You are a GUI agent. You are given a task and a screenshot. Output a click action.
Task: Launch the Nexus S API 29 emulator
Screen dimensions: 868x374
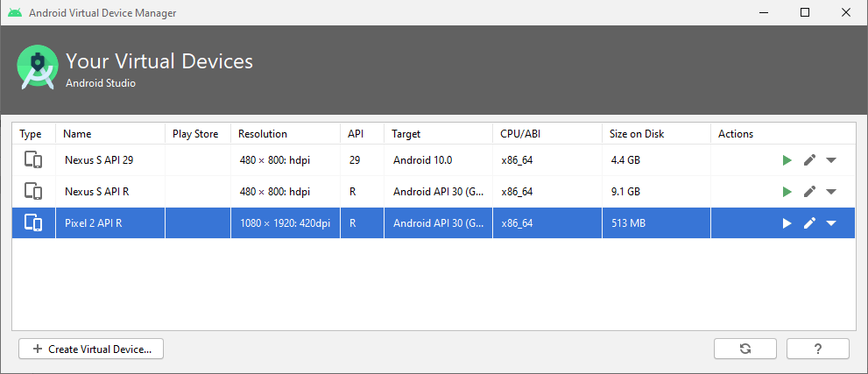click(x=787, y=160)
